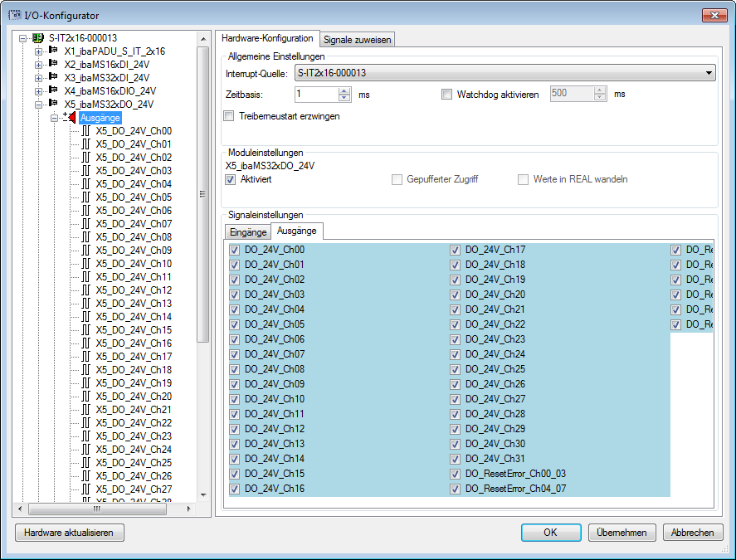The image size is (736, 560).
Task: Switch to the Signale zuweisen tab
Action: coord(357,39)
